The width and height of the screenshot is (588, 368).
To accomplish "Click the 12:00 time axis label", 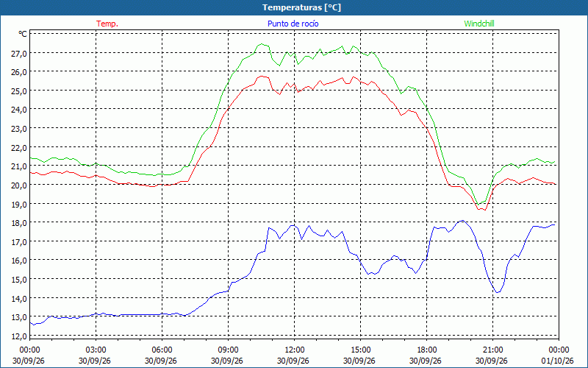I will tap(295, 350).
